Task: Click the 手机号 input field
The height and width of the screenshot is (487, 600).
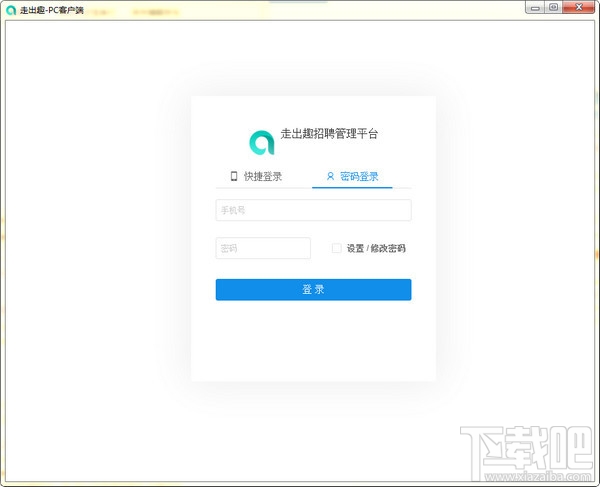Action: 313,210
